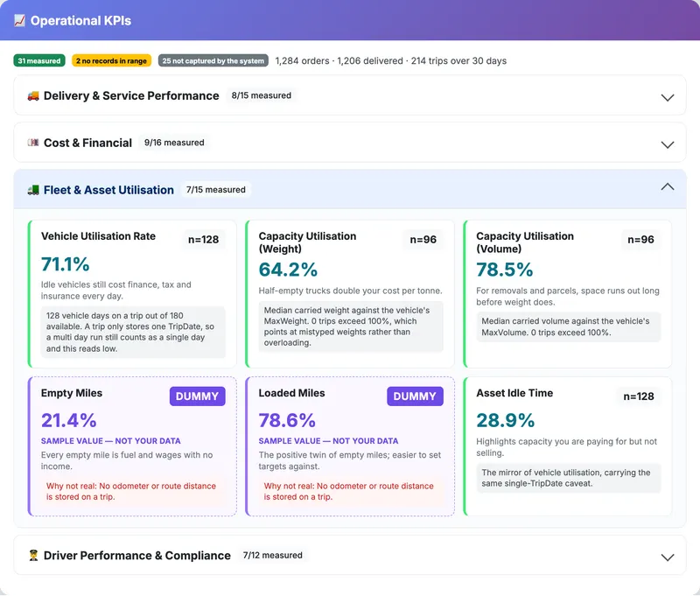Click the 64.2% weight utilisation value
The height and width of the screenshot is (596, 700).
[288, 270]
